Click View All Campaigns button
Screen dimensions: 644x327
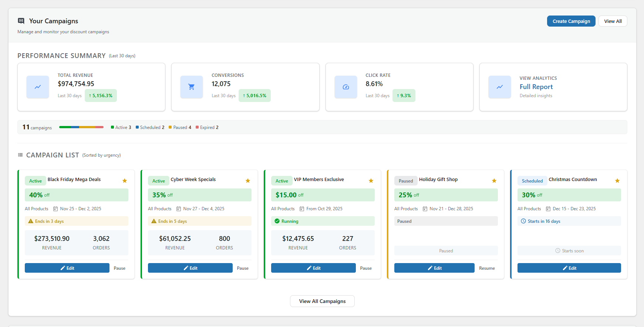tap(322, 301)
